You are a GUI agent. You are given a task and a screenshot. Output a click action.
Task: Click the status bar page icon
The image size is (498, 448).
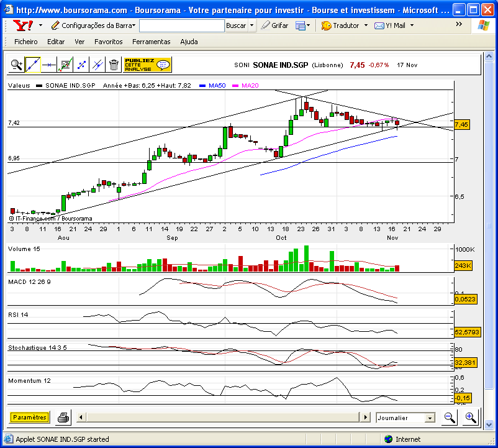[8, 439]
